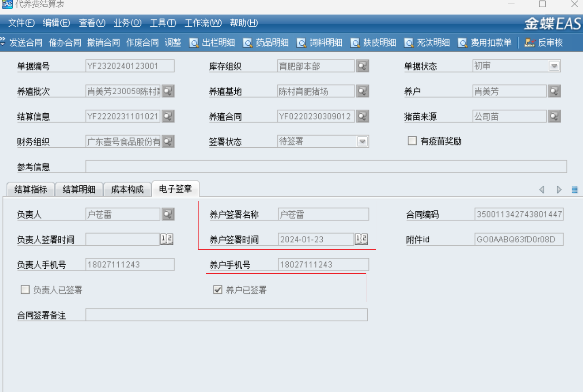Open the 药品明细 toolbar item
583x392 pixels.
266,43
